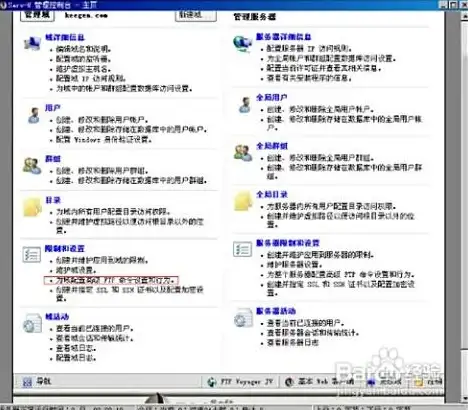The height and width of the screenshot is (410, 468).
Task: Click the 群组 two-people icon
Action: pos(32,166)
